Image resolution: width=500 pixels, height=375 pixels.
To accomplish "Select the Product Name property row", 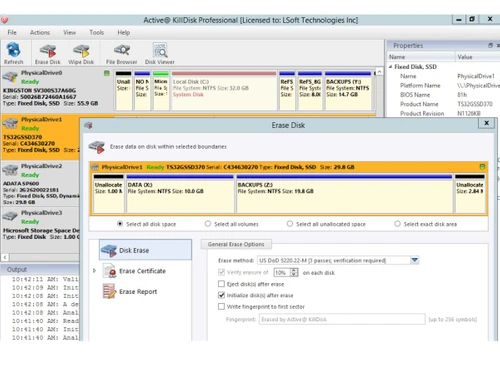I will click(x=443, y=104).
